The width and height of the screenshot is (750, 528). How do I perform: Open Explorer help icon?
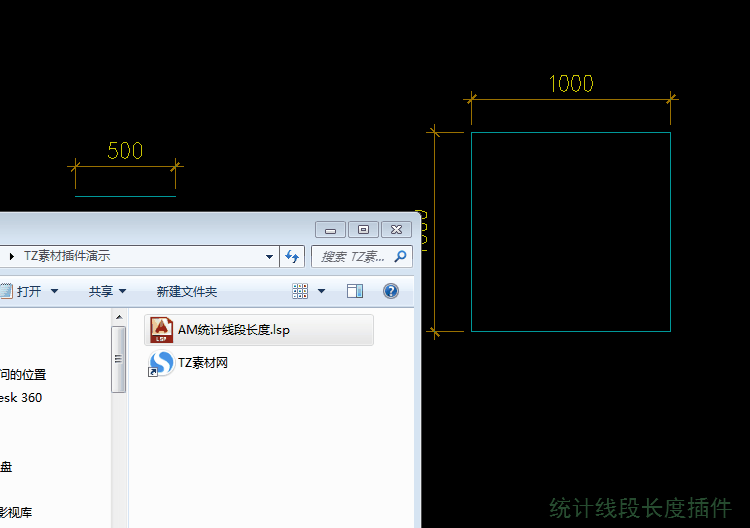pyautogui.click(x=391, y=291)
